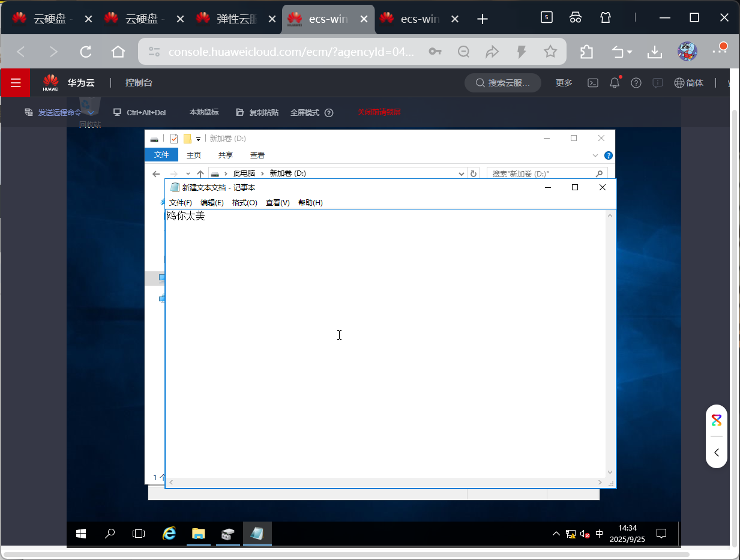Click Notepad's horizontal scrollbar right arrow
This screenshot has width=740, height=560.
point(600,483)
